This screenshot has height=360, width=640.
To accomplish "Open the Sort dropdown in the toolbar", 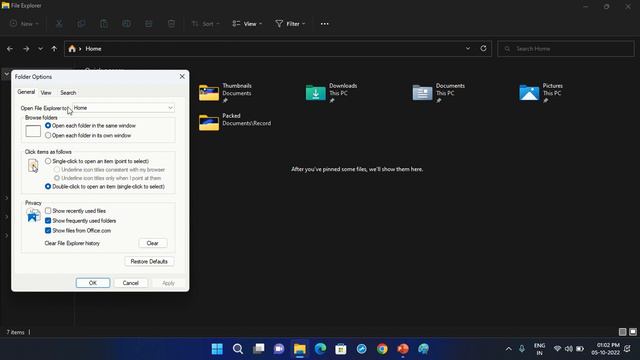I will pos(206,24).
